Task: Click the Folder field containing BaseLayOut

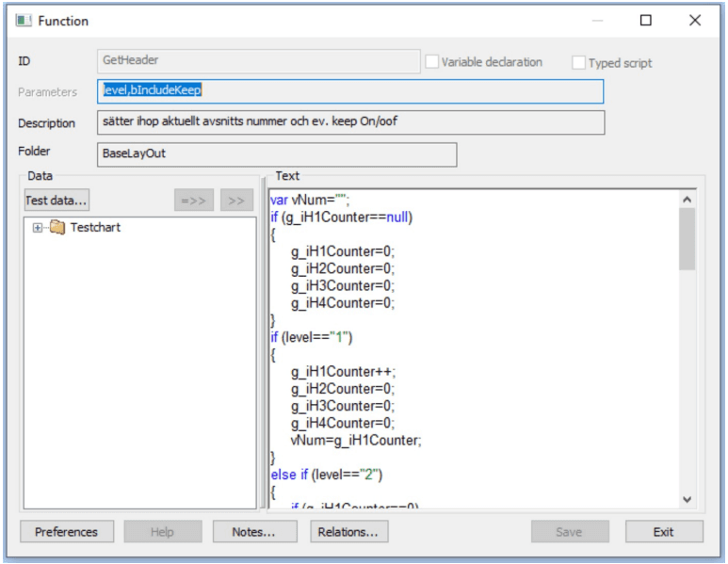Action: [x=277, y=153]
